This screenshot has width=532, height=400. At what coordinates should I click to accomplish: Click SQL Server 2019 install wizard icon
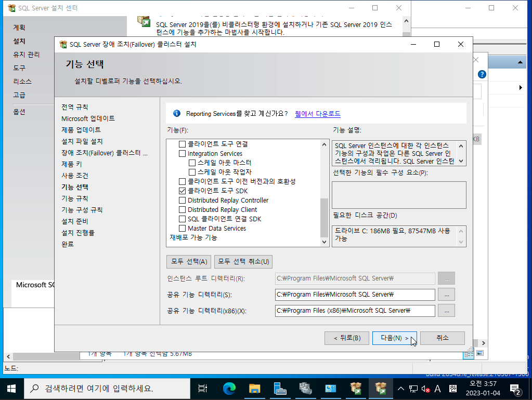144,21
